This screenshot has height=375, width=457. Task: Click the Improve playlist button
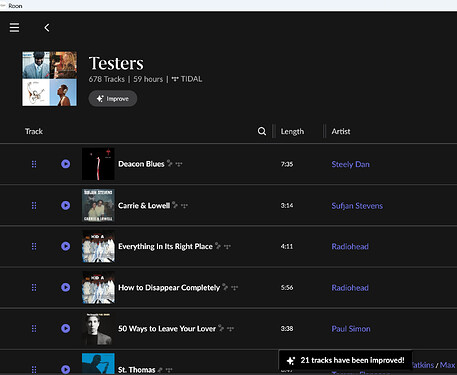(x=113, y=99)
